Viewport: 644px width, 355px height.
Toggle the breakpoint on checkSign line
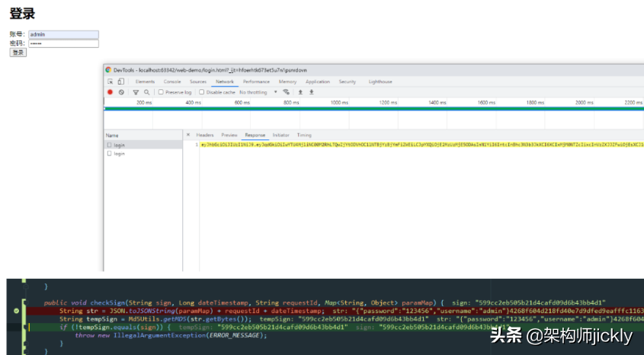tap(17, 311)
